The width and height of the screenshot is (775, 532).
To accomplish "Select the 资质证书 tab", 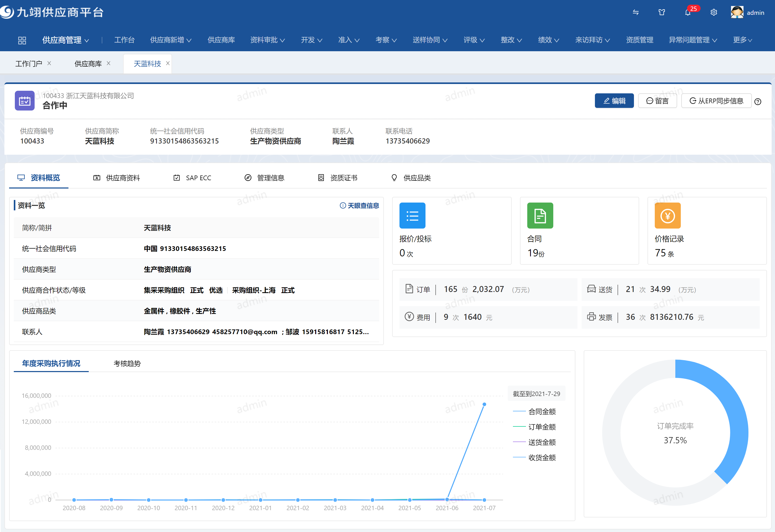I will [x=337, y=178].
